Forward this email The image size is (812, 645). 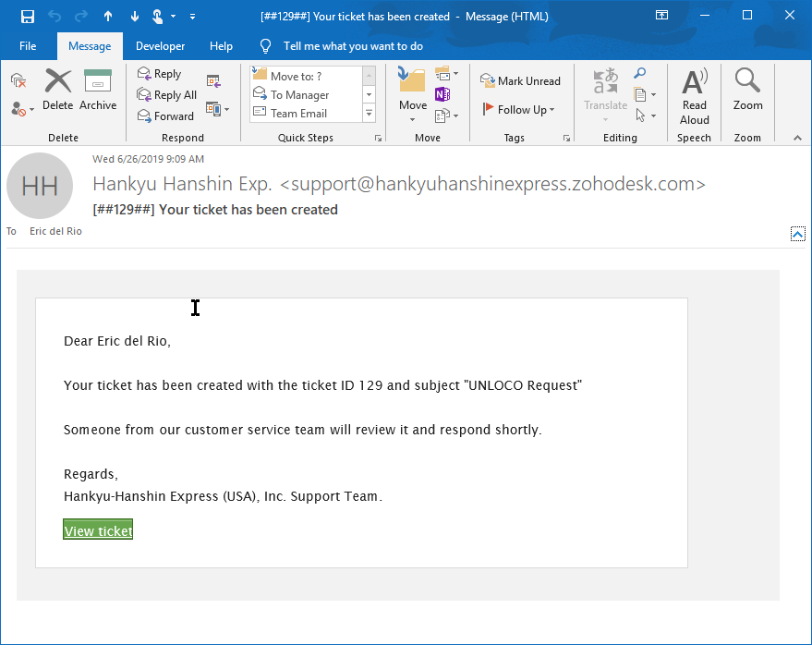165,116
